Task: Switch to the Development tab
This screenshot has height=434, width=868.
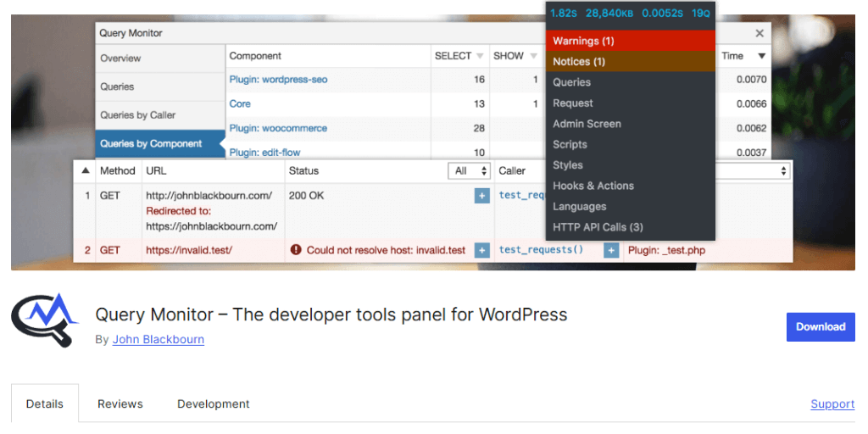Action: point(213,404)
